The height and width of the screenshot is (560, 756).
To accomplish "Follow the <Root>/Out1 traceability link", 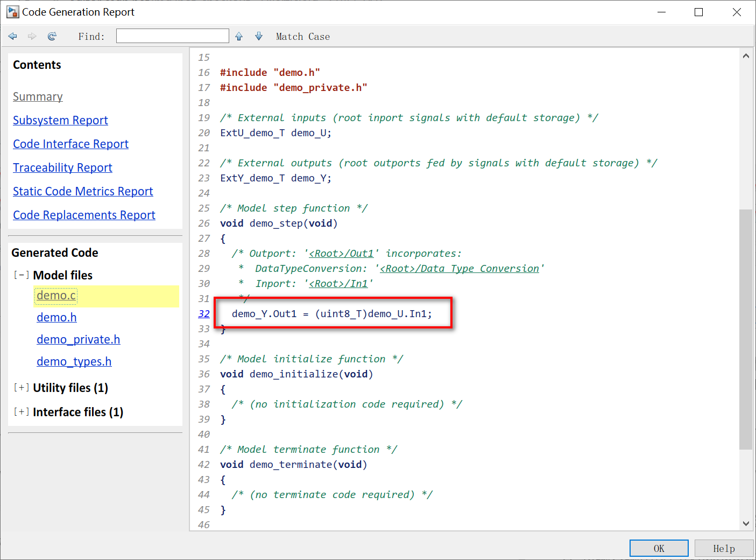I will tap(341, 254).
